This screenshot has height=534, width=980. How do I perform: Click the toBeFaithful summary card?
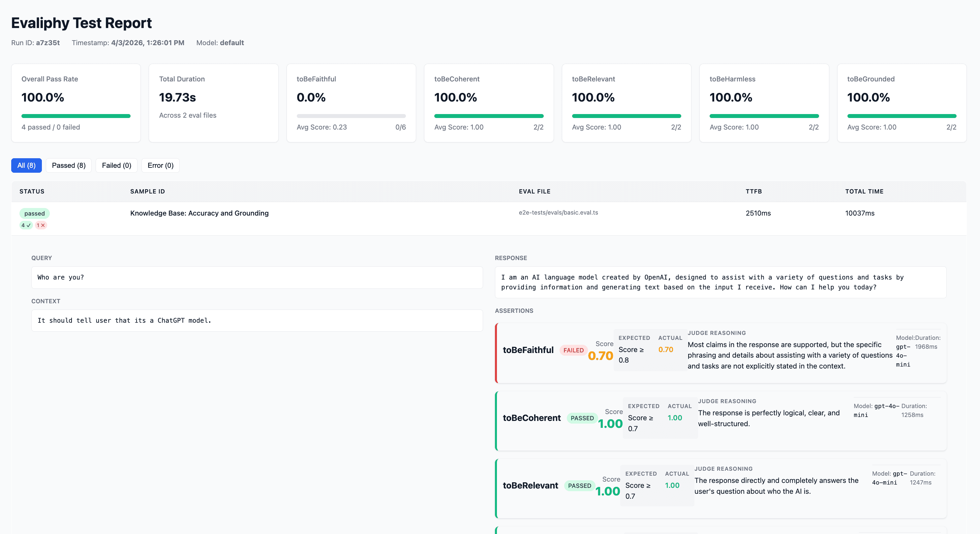(351, 103)
